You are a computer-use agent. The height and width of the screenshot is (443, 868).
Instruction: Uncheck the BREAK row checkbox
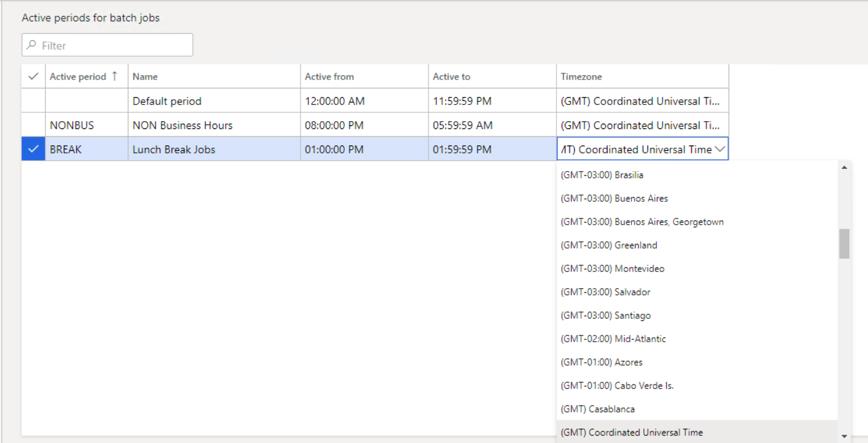coord(33,149)
